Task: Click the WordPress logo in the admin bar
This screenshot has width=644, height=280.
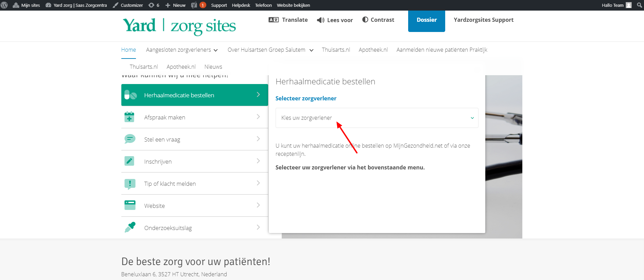Action: (4, 5)
